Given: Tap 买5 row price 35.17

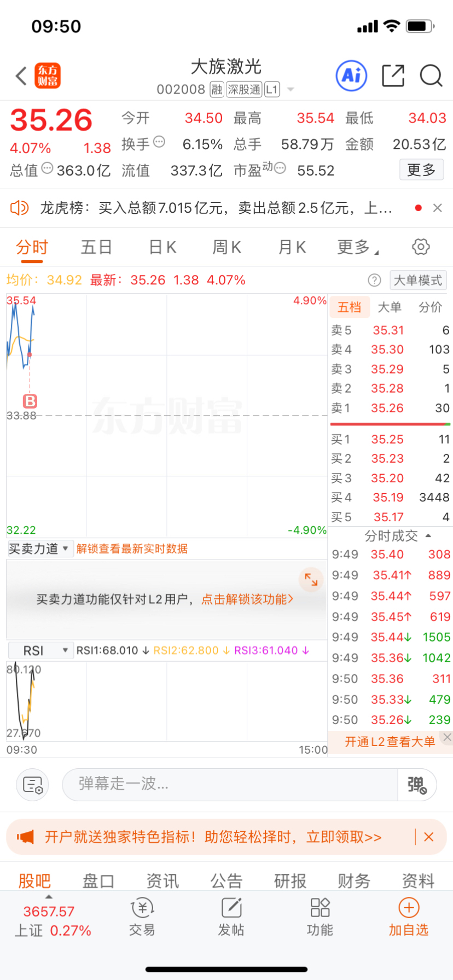Looking at the screenshot, I should [388, 517].
